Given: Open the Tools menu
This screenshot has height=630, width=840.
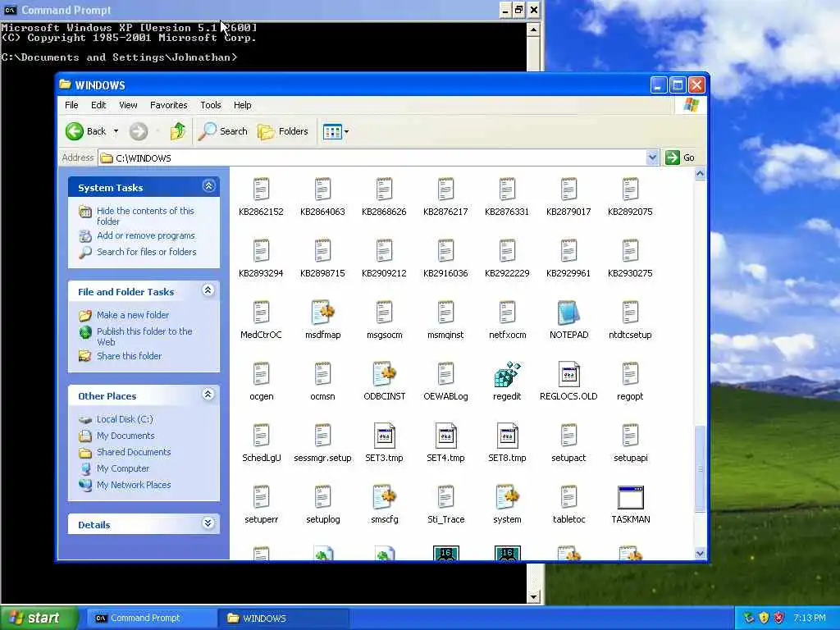Looking at the screenshot, I should point(211,105).
